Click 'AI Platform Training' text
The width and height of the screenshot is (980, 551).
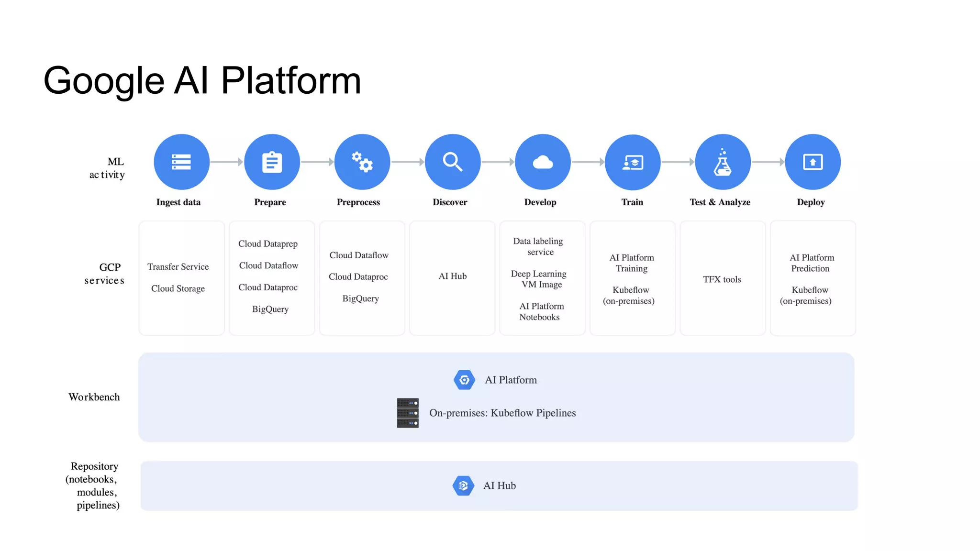632,263
